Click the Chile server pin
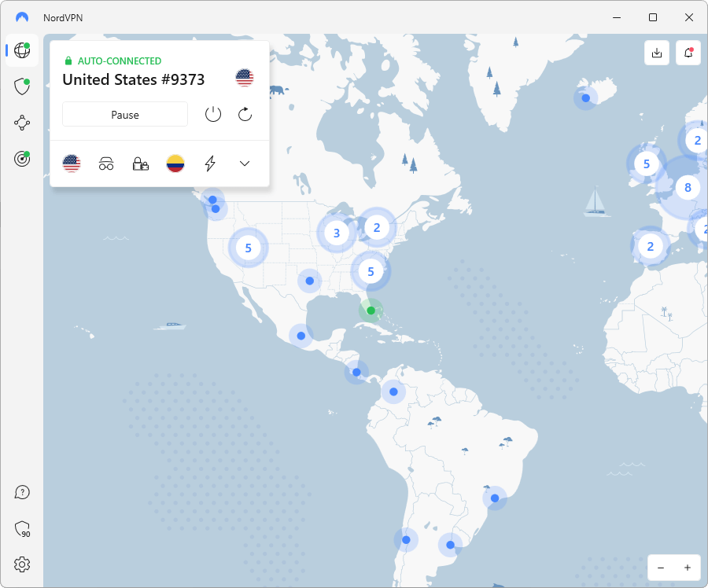The width and height of the screenshot is (708, 588). click(406, 540)
